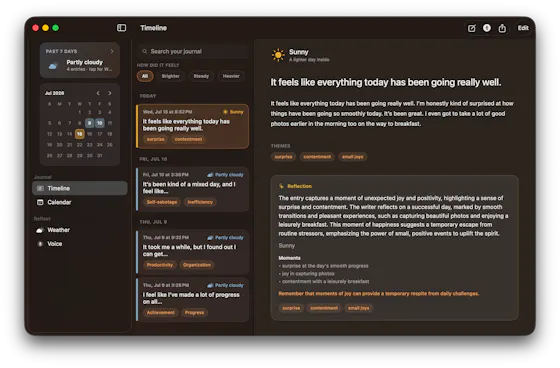
Task: Filter entries by Steady
Action: [x=201, y=76]
